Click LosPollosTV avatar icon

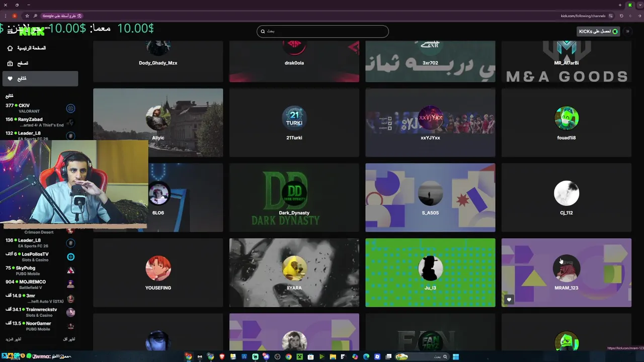(70, 257)
